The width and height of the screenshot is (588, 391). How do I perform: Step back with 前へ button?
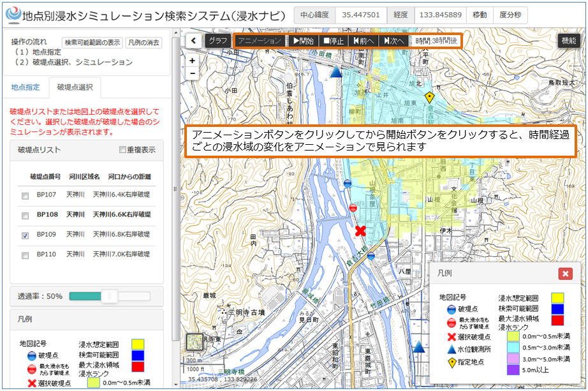click(364, 41)
